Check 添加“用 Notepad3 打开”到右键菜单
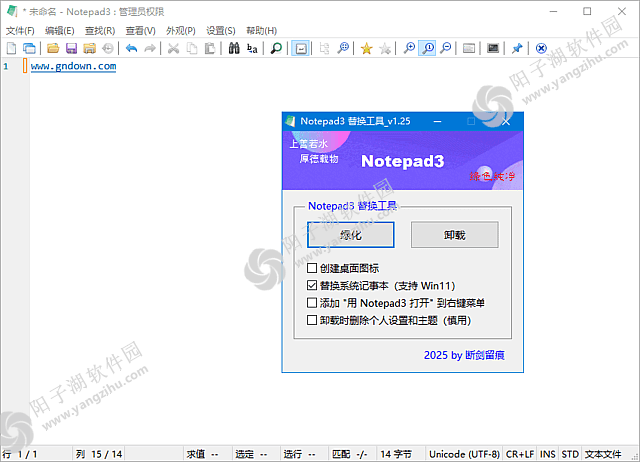 click(x=312, y=303)
